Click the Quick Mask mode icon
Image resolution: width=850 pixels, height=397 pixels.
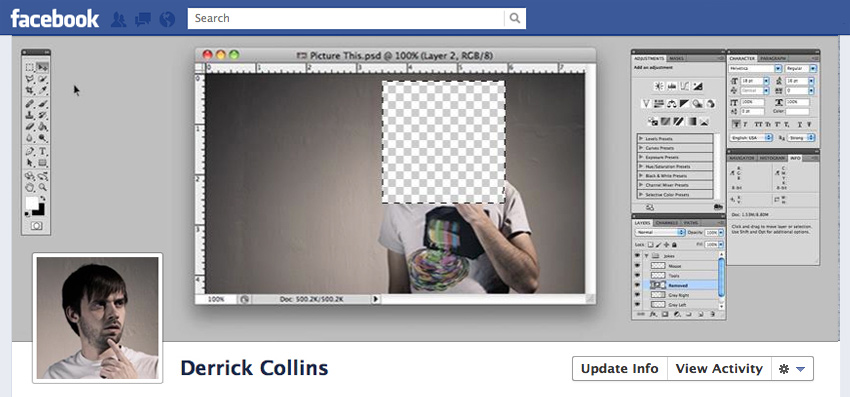(36, 226)
